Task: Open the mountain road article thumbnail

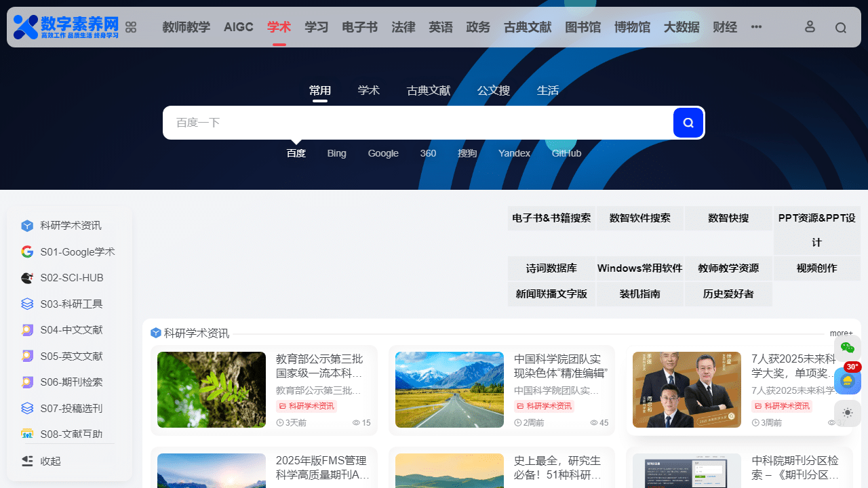Action: (450, 390)
